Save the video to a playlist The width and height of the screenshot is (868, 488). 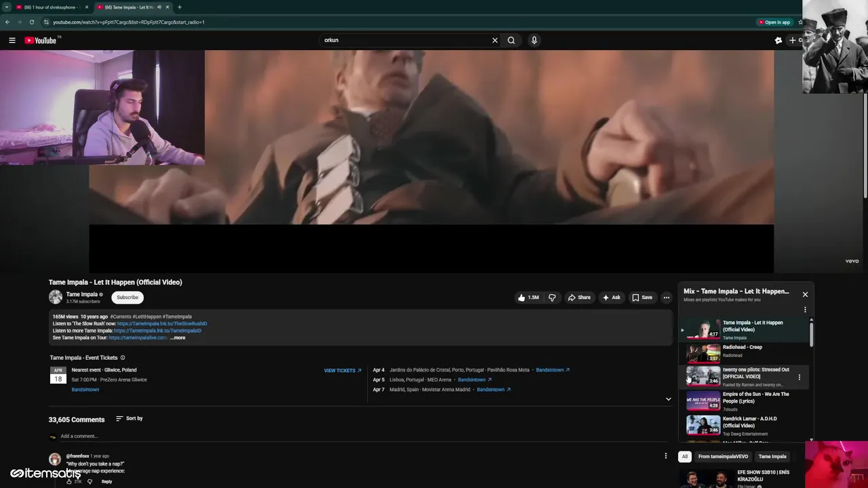tap(642, 298)
